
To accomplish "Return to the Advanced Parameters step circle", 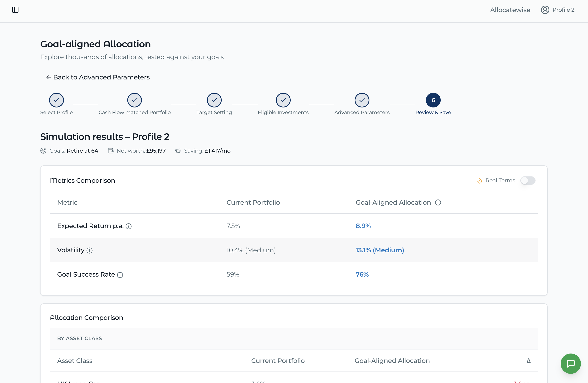I will pos(362,100).
